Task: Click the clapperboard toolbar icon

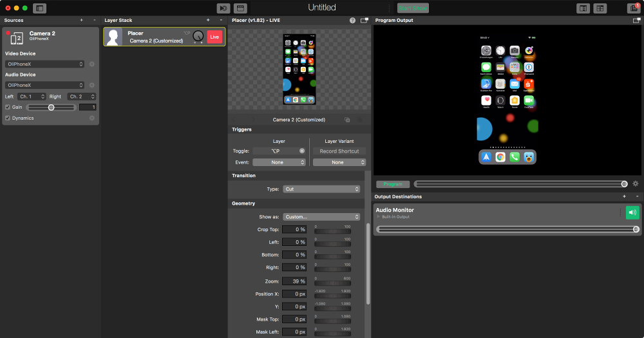Action: [x=240, y=8]
